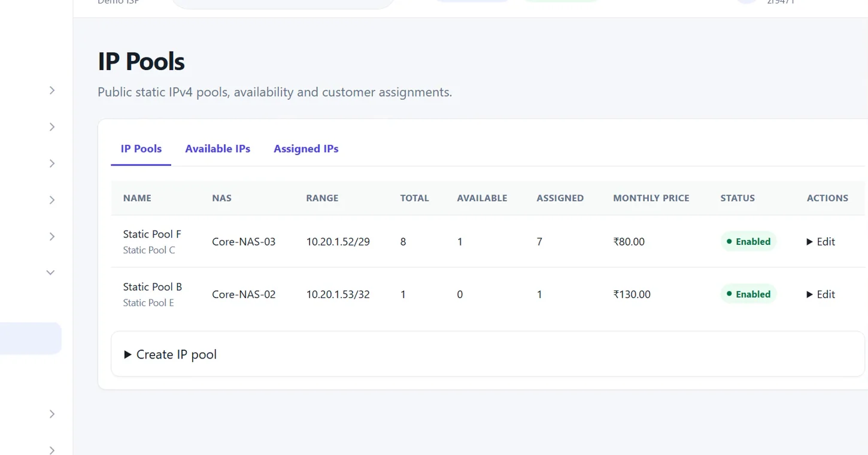Select the Static Pool E subtitle text

coord(148,303)
